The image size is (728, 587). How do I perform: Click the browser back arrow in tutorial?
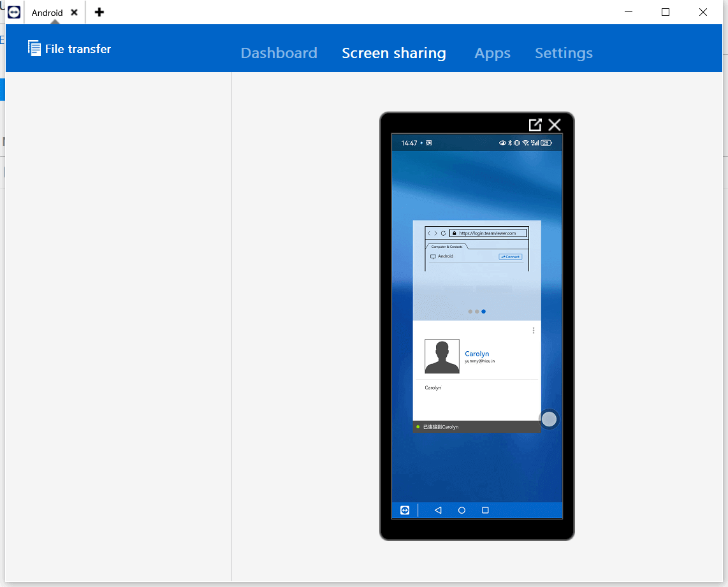tap(429, 233)
